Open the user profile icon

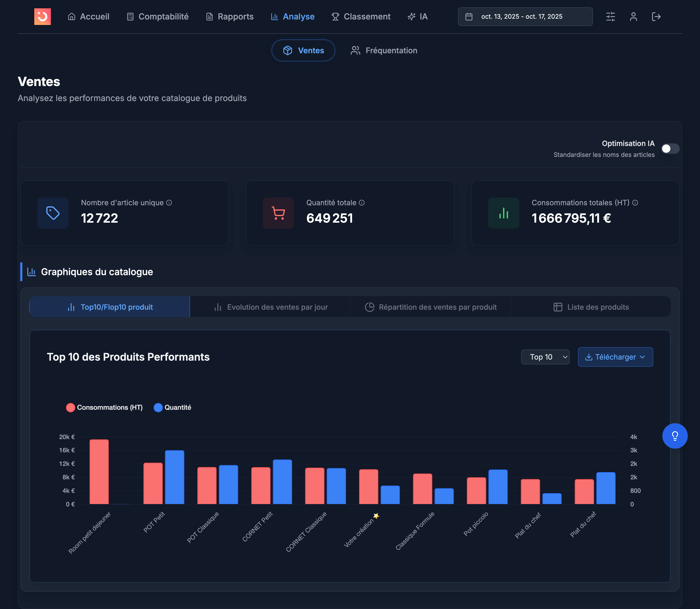(633, 17)
